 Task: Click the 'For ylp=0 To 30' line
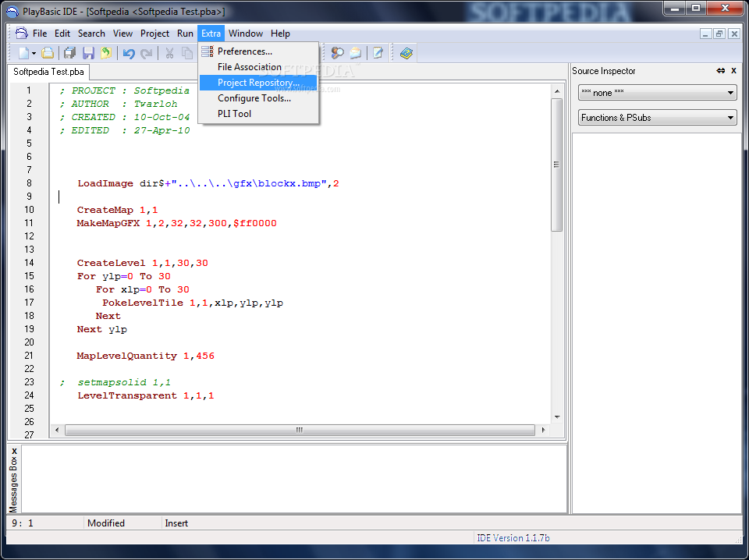coord(124,276)
